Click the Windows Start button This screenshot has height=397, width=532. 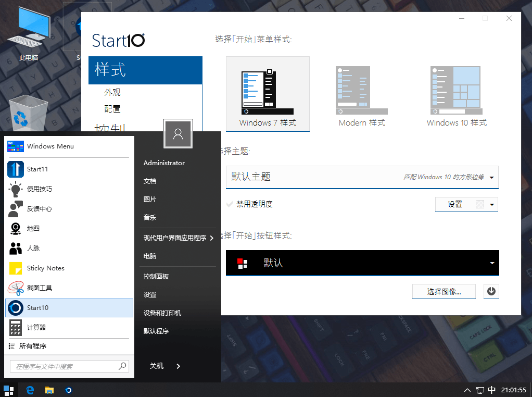(x=8, y=390)
